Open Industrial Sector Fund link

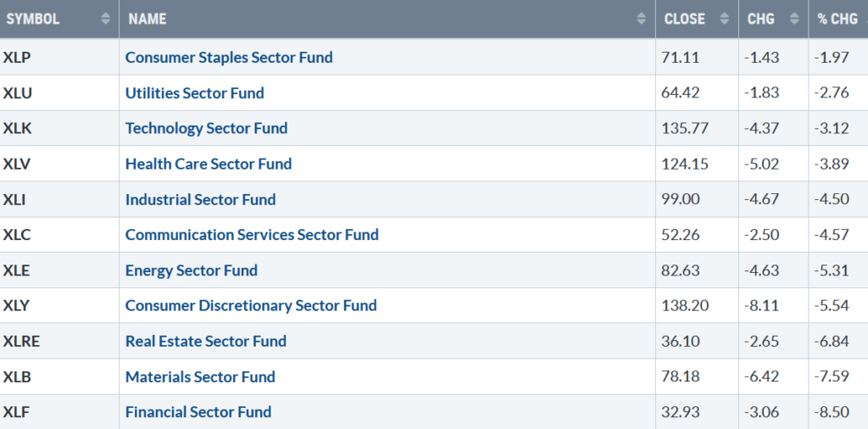[x=200, y=199]
